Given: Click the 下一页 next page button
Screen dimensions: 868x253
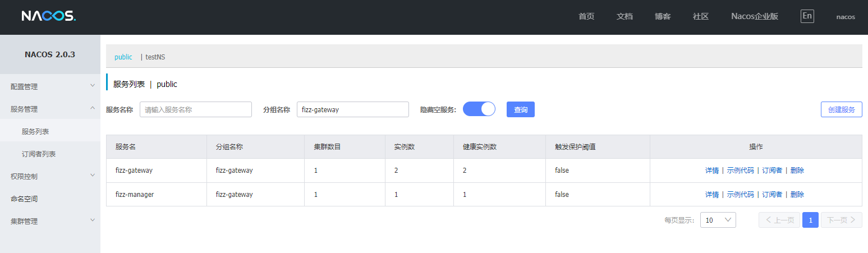Looking at the screenshot, I should [x=842, y=220].
